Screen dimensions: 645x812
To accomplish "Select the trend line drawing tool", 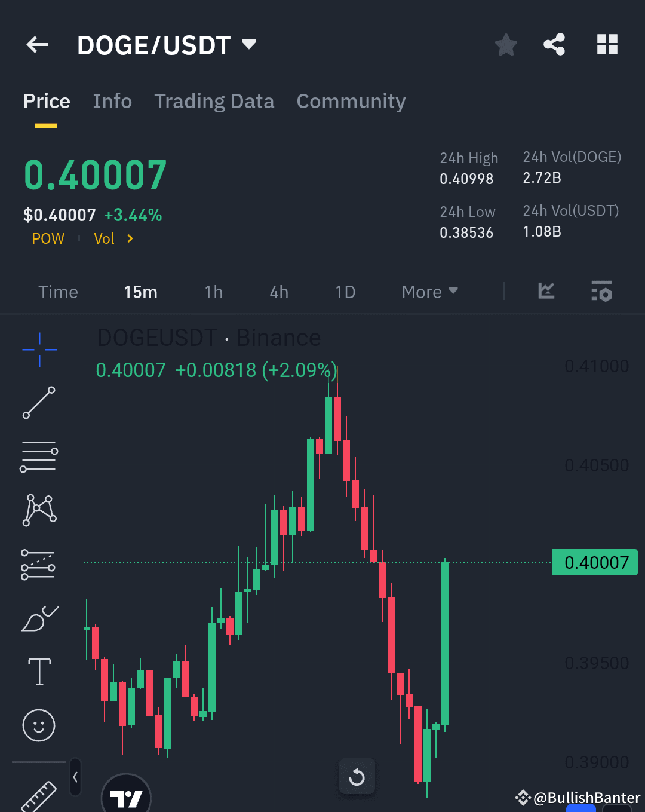I will [x=39, y=403].
